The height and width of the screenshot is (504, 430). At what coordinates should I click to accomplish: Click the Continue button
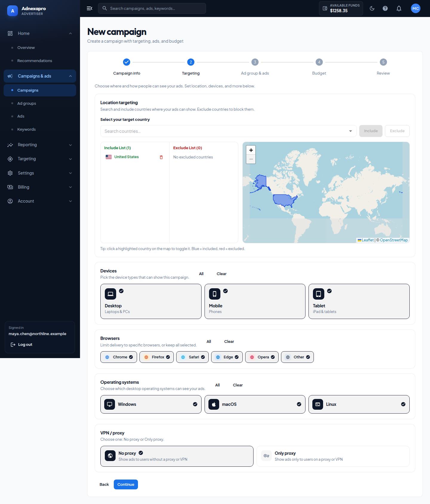tap(126, 484)
